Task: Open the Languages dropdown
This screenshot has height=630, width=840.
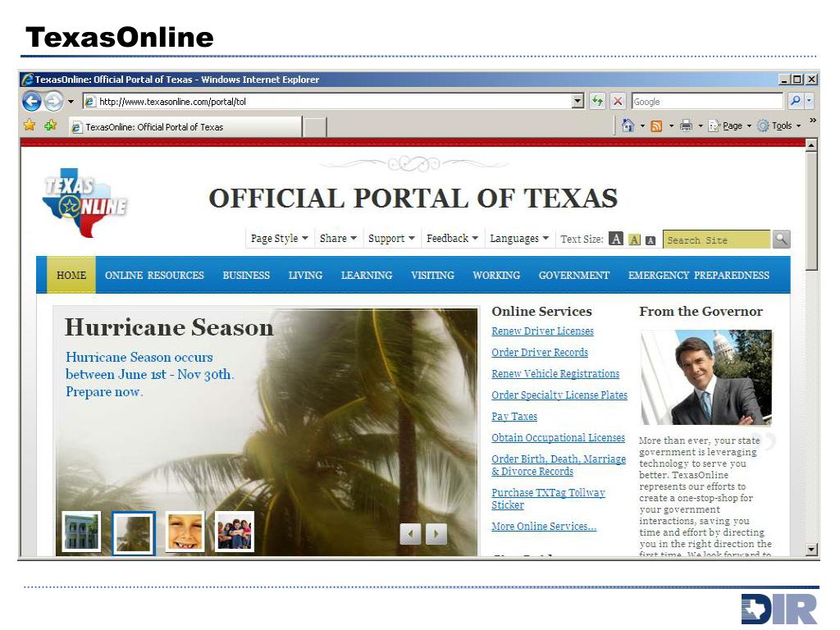Action: click(x=519, y=239)
